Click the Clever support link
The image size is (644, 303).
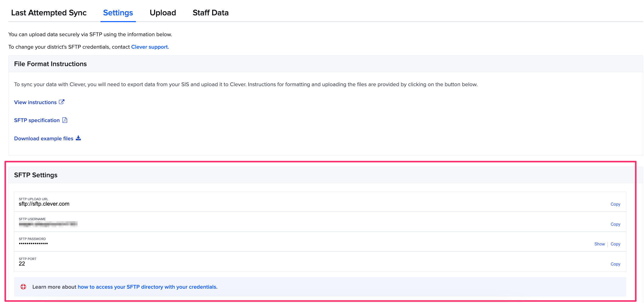[x=150, y=47]
